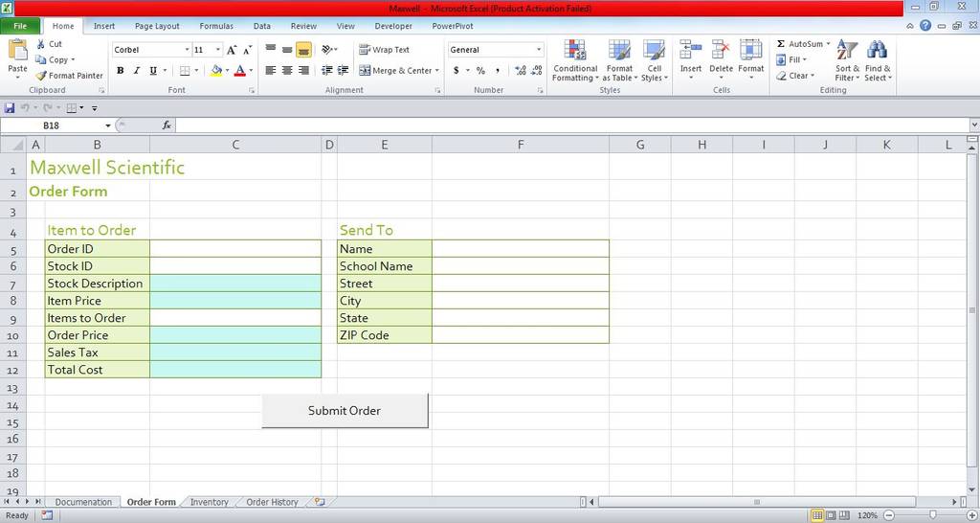
Task: Align text left
Action: coord(271,70)
